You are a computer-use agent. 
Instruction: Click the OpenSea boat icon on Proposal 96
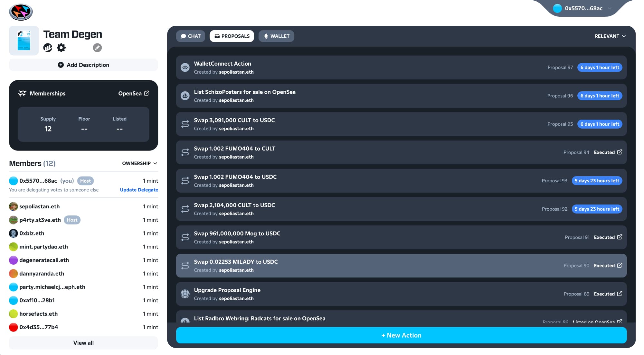[185, 96]
